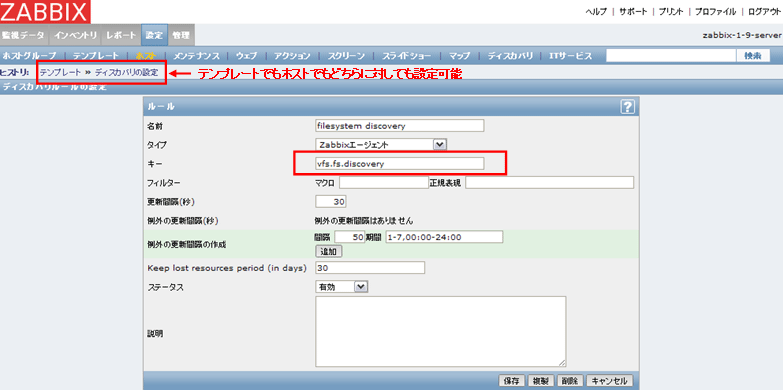
Task: Open the ウェブ submenu item
Action: pyautogui.click(x=247, y=56)
